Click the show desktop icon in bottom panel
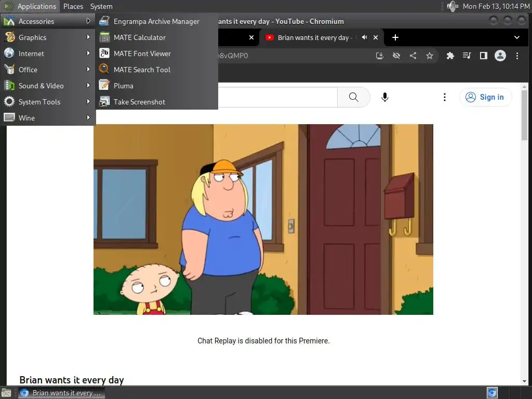 (6, 393)
